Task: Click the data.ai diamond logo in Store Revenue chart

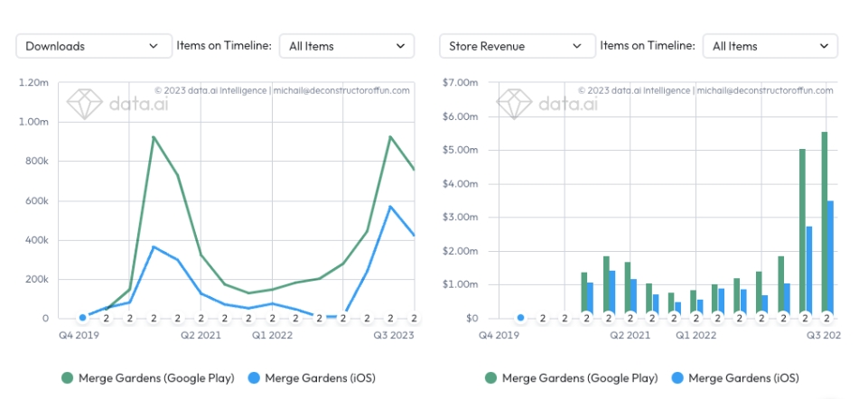Action: coord(515,103)
